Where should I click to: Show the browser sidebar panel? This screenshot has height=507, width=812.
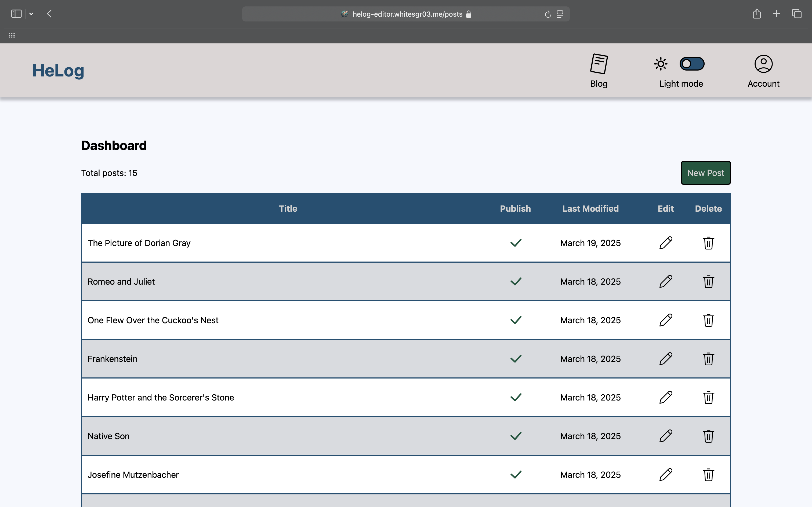[16, 14]
